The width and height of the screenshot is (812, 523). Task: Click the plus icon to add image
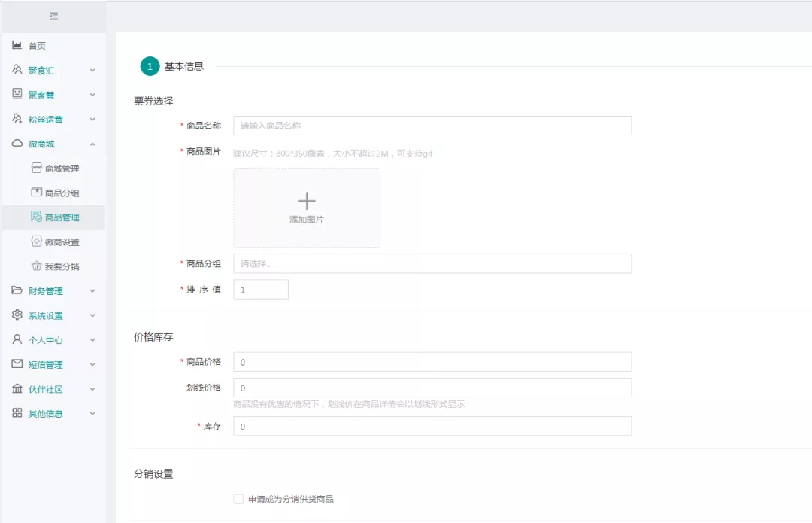click(x=307, y=201)
